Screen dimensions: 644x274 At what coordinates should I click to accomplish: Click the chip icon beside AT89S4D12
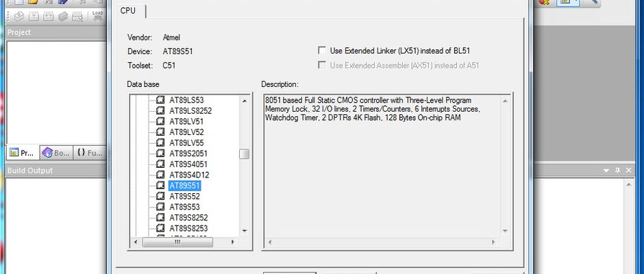coord(160,175)
